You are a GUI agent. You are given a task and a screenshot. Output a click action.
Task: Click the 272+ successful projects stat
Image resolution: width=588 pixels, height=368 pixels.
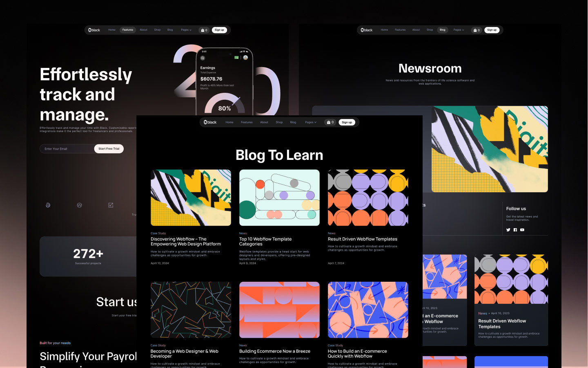point(88,256)
